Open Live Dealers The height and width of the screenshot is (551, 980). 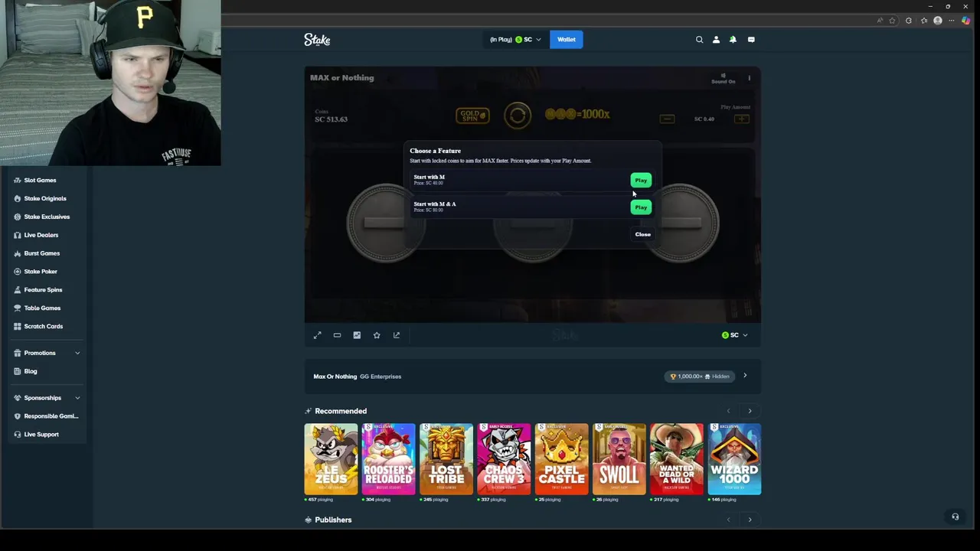pos(41,236)
